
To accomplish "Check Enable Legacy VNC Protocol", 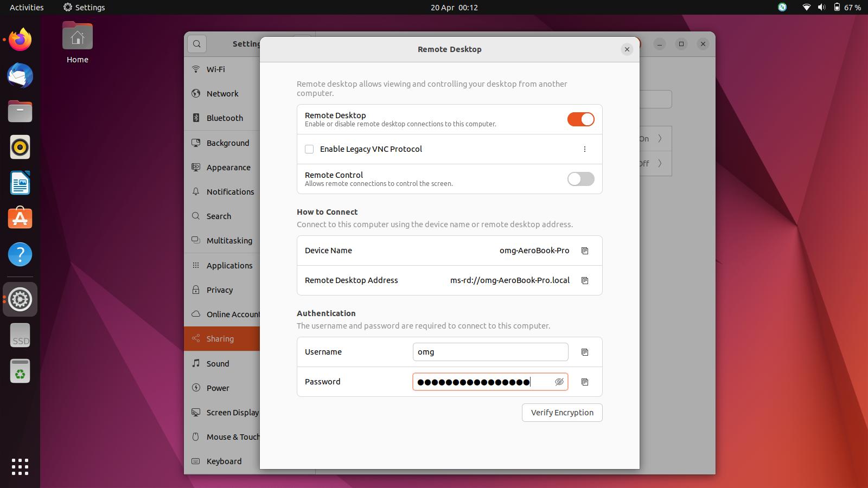I will (x=309, y=149).
